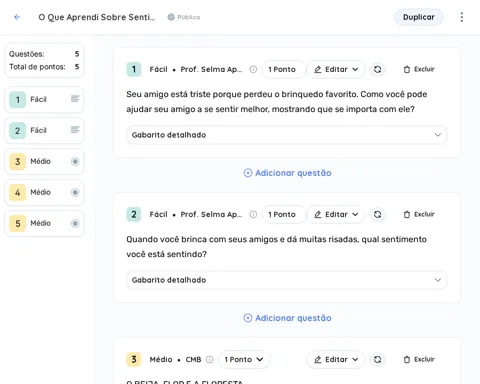Viewport: 480px width, 384px height.
Task: Expand Gabarito detalhado for question 2
Action: [286, 280]
